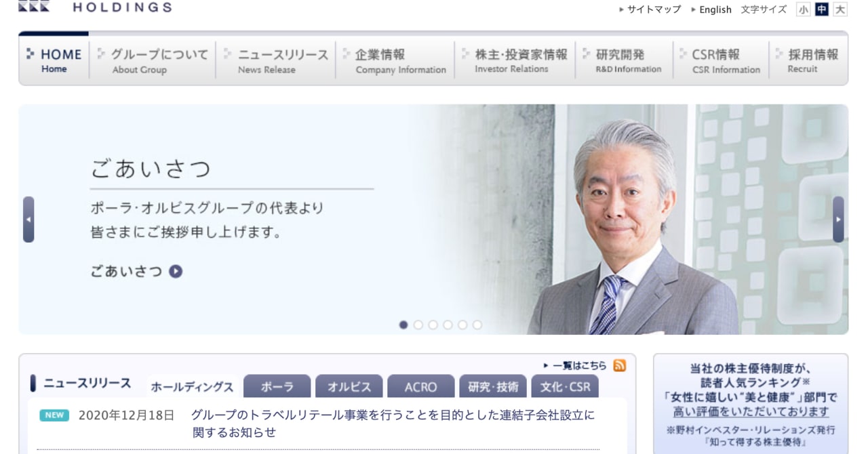Go to the last carousel slide dot
Image resolution: width=868 pixels, height=454 pixels.
coord(477,325)
